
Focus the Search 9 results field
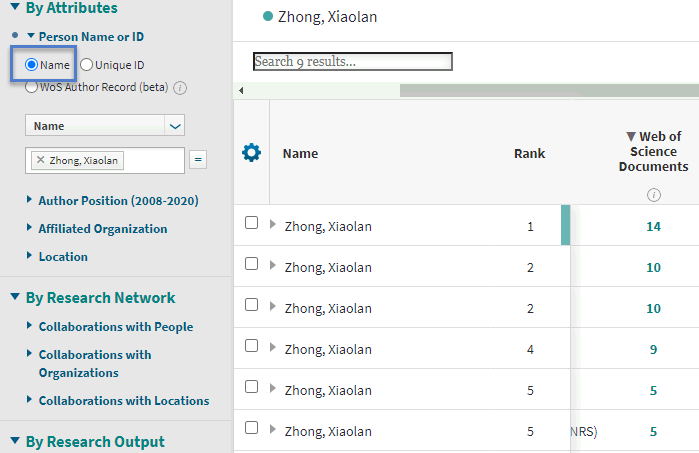pyautogui.click(x=353, y=62)
